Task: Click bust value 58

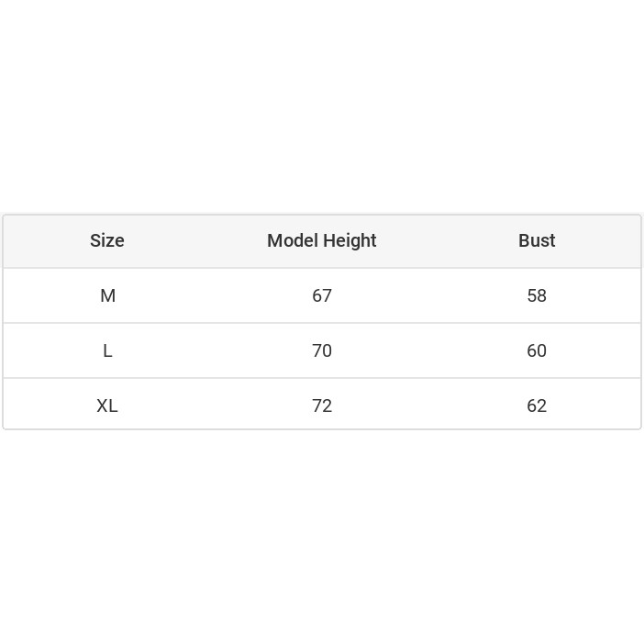Action: coord(537,295)
